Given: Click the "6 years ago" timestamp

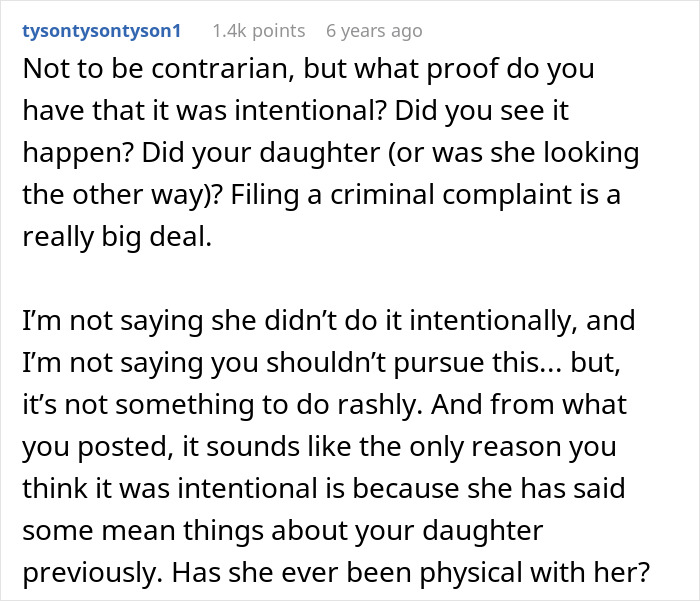Looking at the screenshot, I should 374,31.
